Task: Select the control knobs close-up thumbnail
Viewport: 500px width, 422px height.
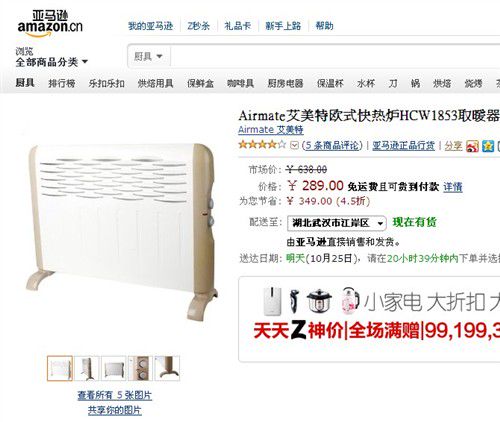Action: click(x=140, y=368)
